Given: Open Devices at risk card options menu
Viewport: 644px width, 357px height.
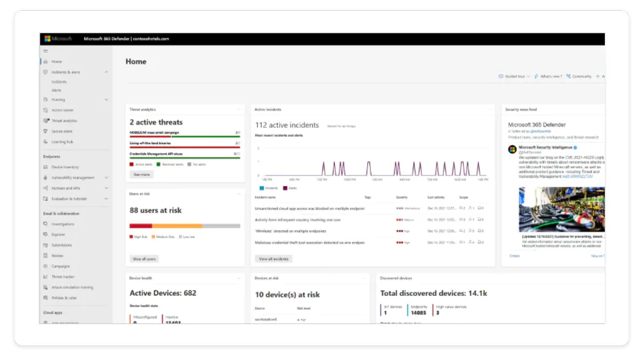Looking at the screenshot, I should (x=365, y=278).
